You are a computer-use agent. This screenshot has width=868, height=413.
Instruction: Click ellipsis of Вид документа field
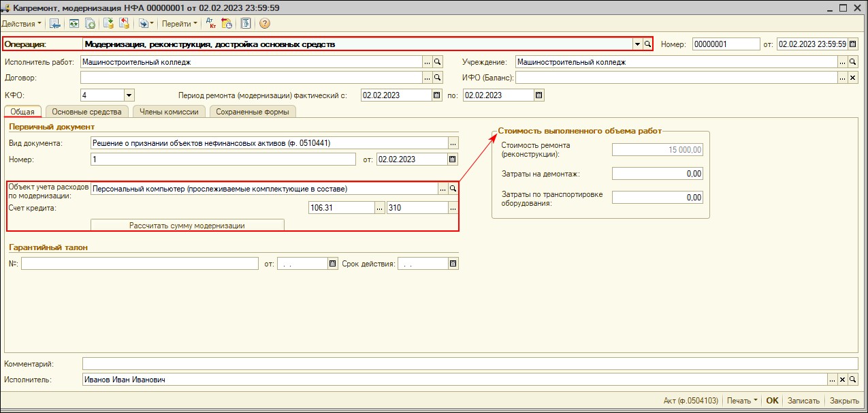[x=453, y=143]
